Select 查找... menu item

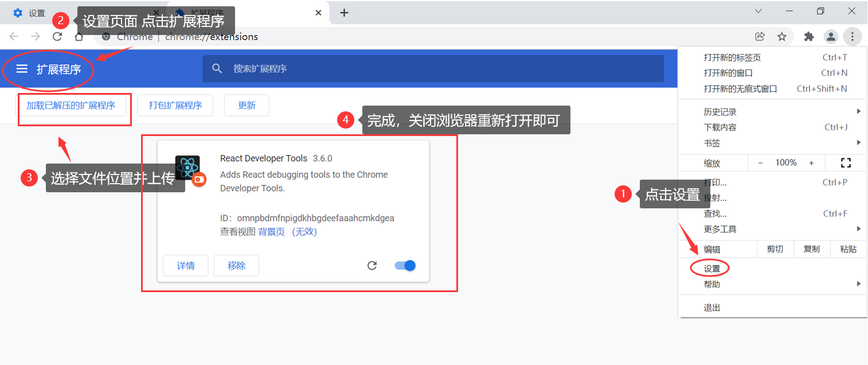[x=772, y=213]
